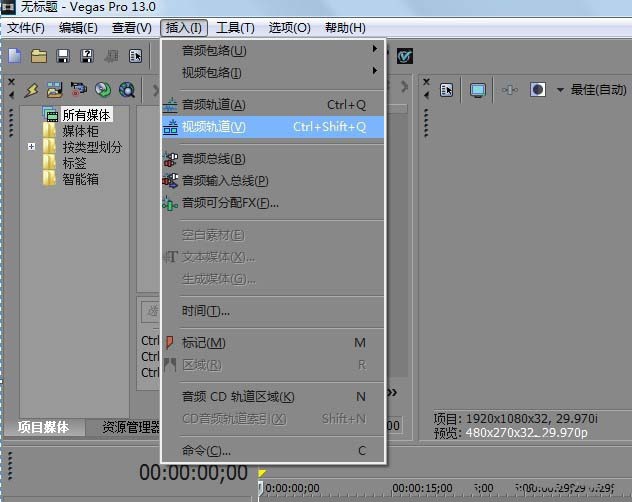
Task: Click the preview resolution info text
Action: click(x=511, y=433)
